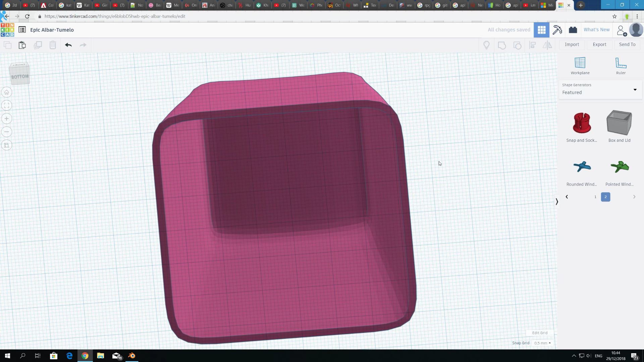Go to next shapes page arrow
644x362 pixels.
pyautogui.click(x=634, y=197)
